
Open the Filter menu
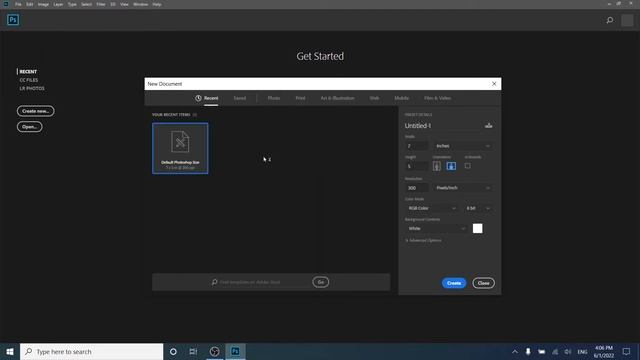tap(101, 4)
